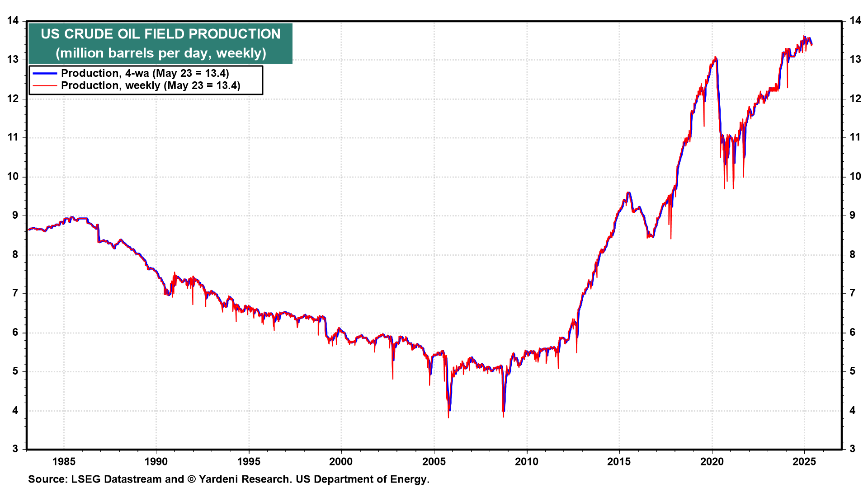
Task: Click the 2015 x-axis label
Action: pyautogui.click(x=619, y=461)
